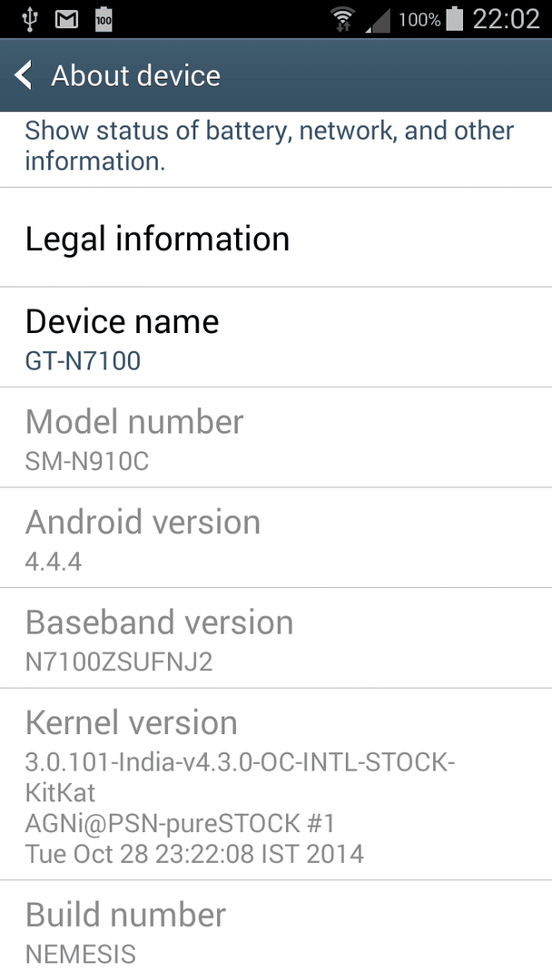The image size is (552, 980).
Task: Tap the Kernel version entry
Action: pyautogui.click(x=276, y=784)
